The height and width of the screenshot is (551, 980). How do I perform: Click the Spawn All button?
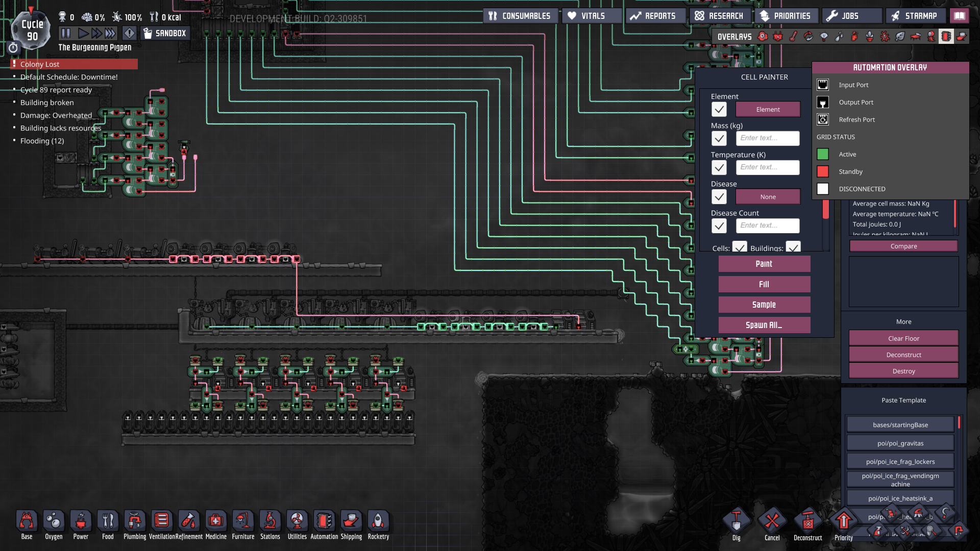[x=764, y=325]
